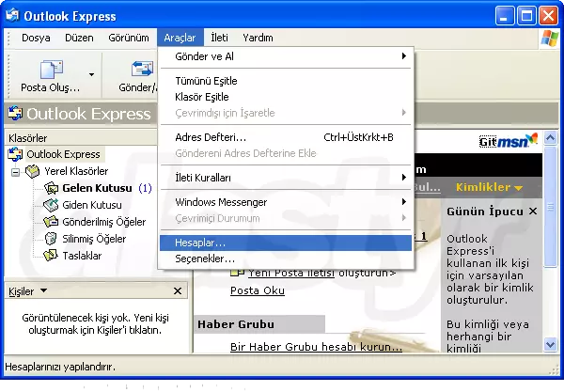Viewport: 564px width, 392px height.
Task: Select Hesaplar in the Araçlar menu
Action: tap(286, 243)
